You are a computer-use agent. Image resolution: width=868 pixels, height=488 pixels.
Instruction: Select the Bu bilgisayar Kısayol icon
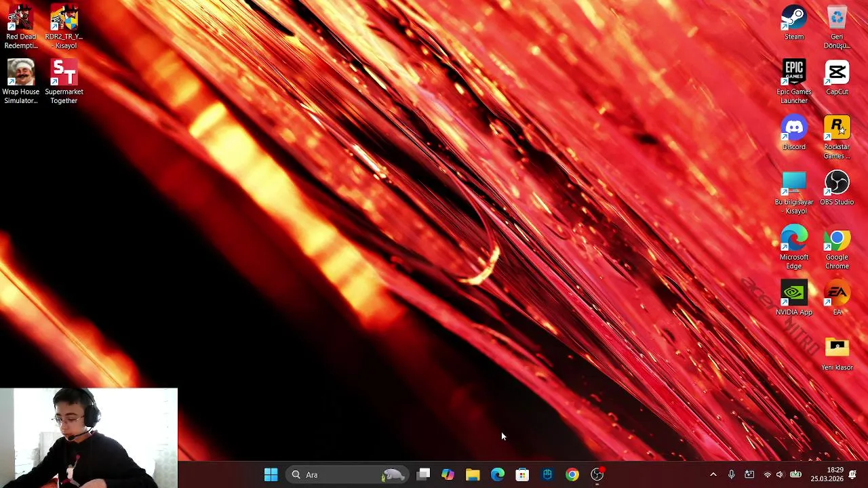[794, 192]
